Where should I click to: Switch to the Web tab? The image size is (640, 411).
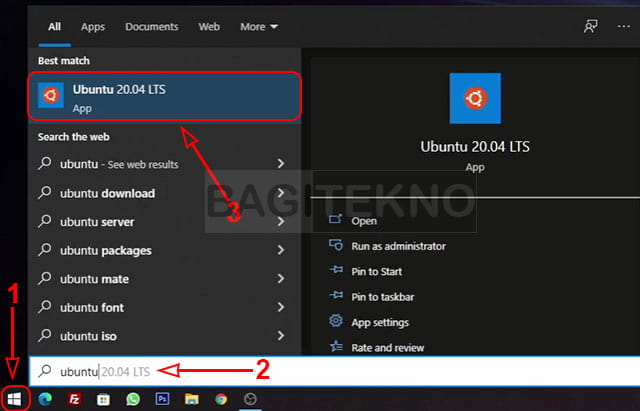pos(209,27)
